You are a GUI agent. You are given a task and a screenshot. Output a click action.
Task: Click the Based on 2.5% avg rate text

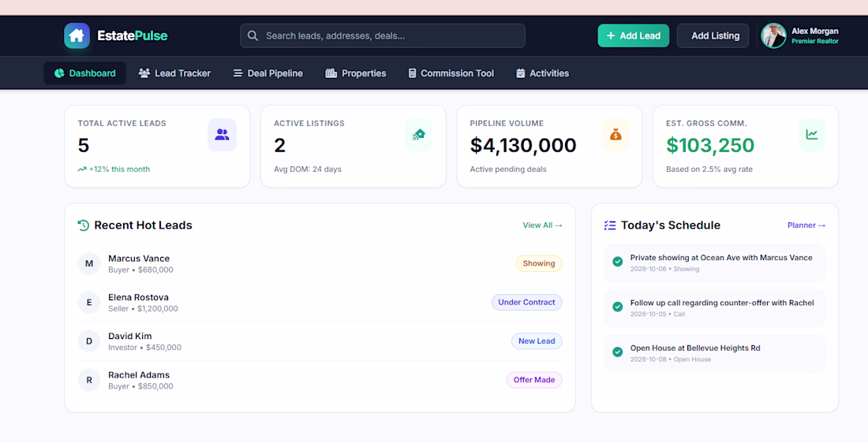coord(709,169)
